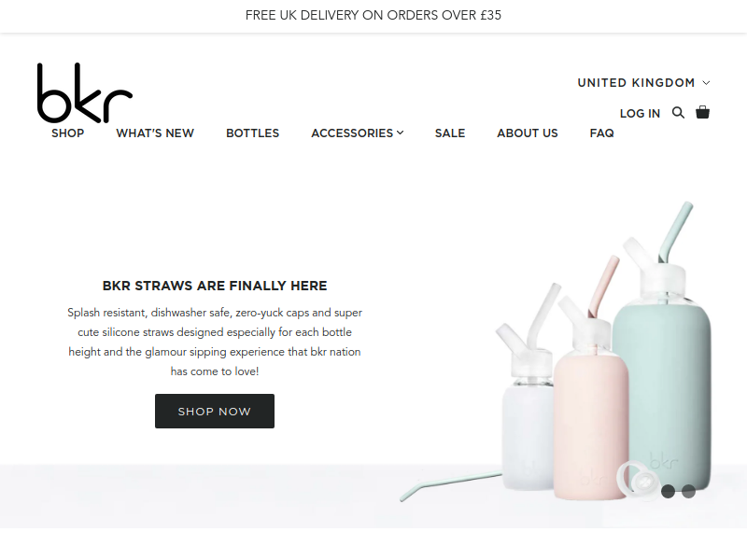Go to What's New page
Image resolution: width=747 pixels, height=560 pixels.
[x=155, y=133]
